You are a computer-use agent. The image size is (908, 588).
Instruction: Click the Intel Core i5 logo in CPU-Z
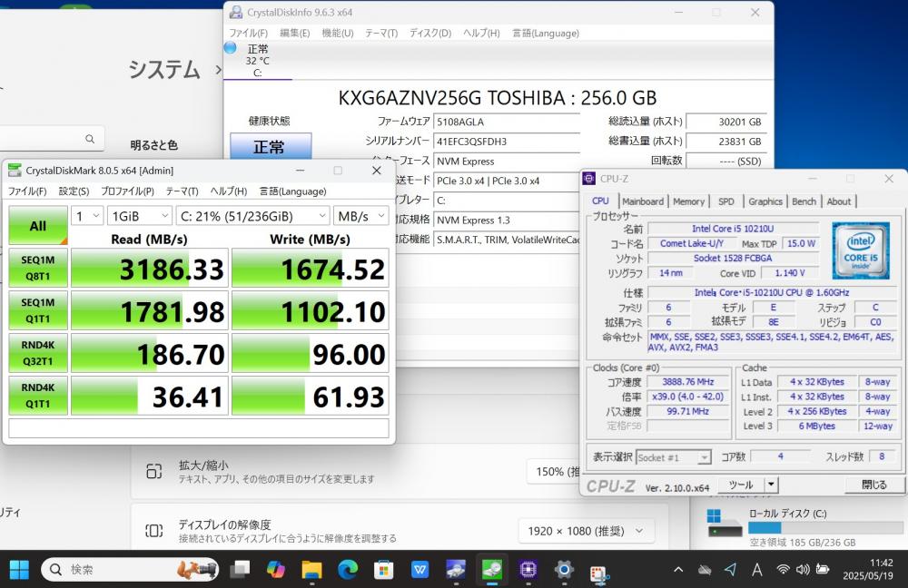(x=861, y=250)
